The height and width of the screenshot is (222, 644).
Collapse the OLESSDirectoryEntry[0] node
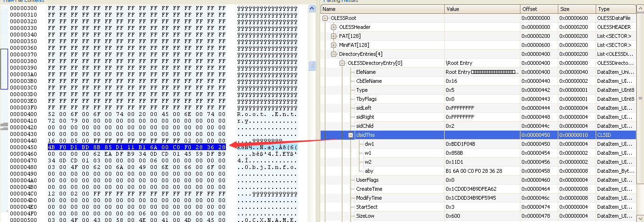[342, 63]
